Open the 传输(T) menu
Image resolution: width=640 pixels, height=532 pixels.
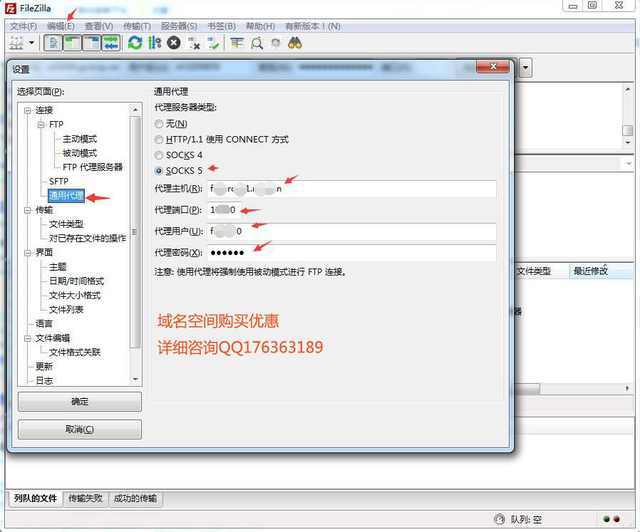[137, 27]
